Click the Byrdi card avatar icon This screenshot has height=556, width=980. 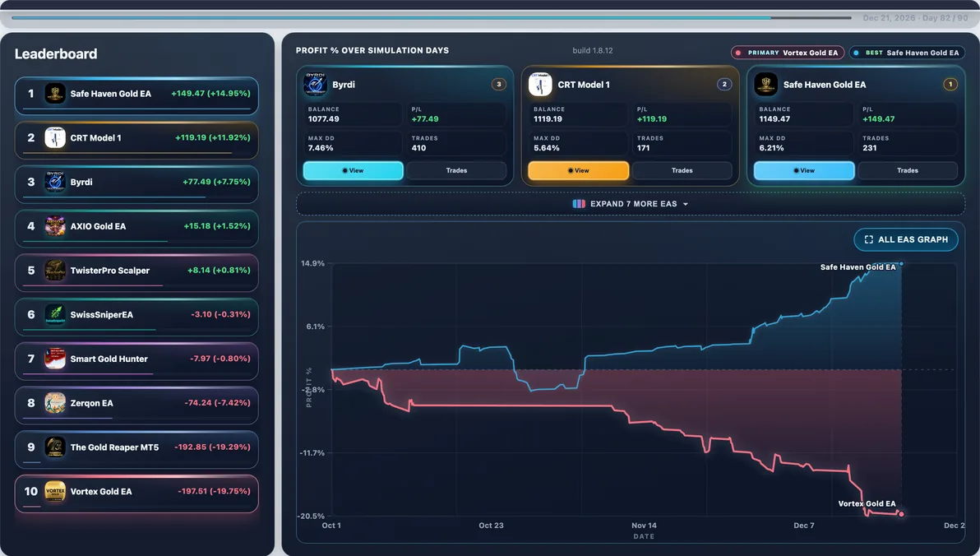pyautogui.click(x=315, y=85)
